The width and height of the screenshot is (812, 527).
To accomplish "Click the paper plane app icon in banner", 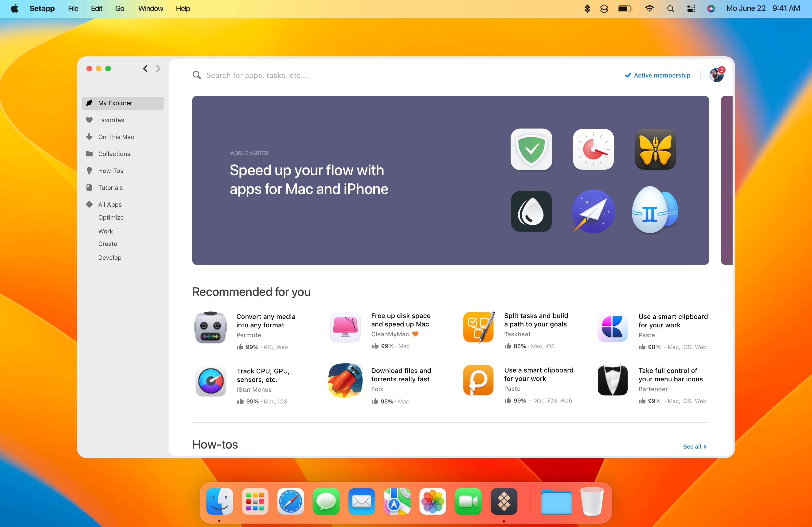I will point(593,212).
